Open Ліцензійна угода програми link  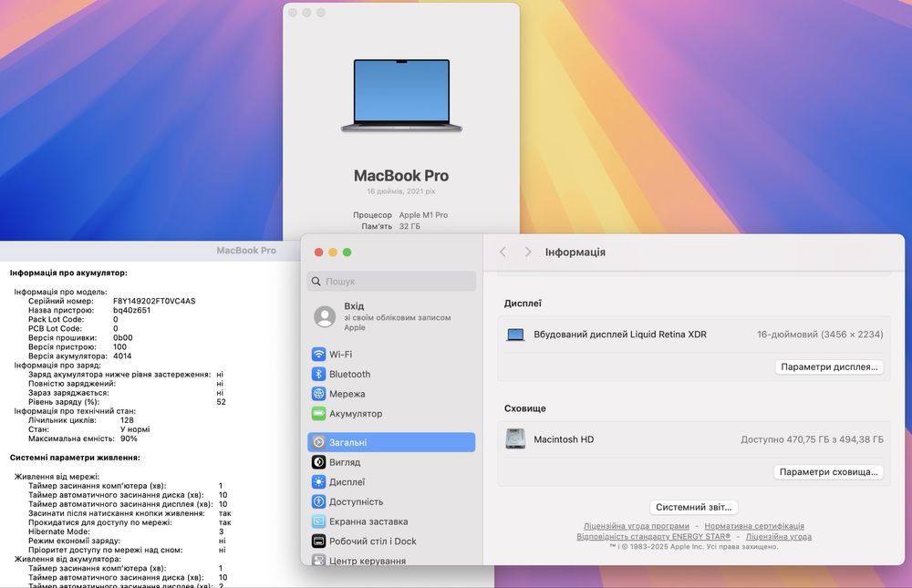637,526
